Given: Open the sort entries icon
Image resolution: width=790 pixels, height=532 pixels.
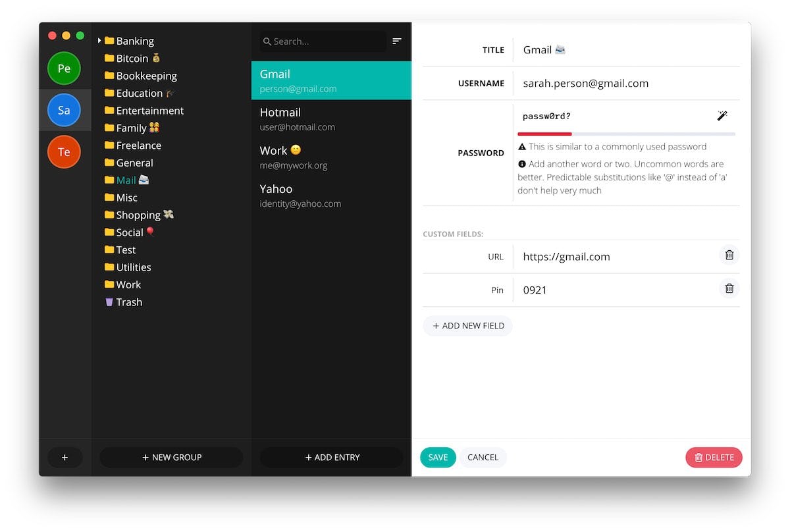Looking at the screenshot, I should pyautogui.click(x=396, y=41).
